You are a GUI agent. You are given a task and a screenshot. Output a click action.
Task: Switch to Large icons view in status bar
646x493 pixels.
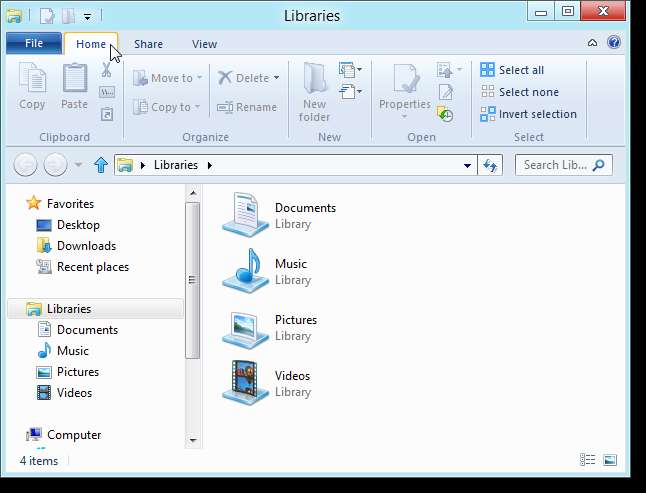pos(610,460)
